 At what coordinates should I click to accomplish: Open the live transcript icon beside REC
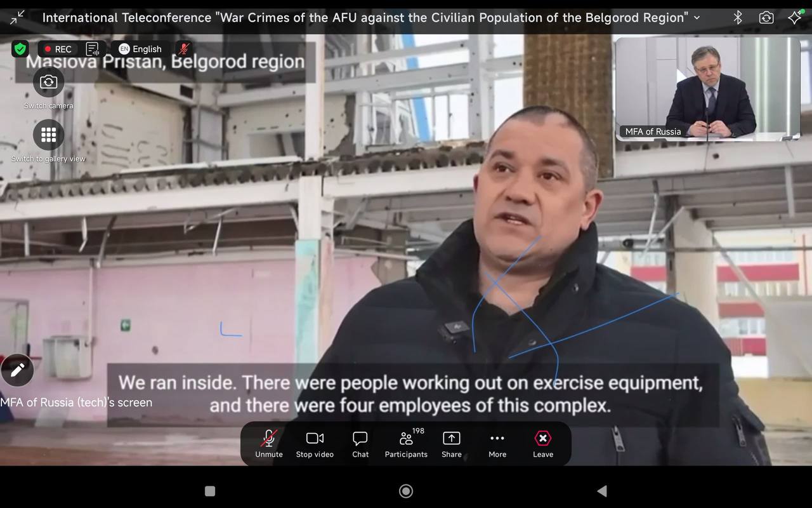click(x=93, y=49)
